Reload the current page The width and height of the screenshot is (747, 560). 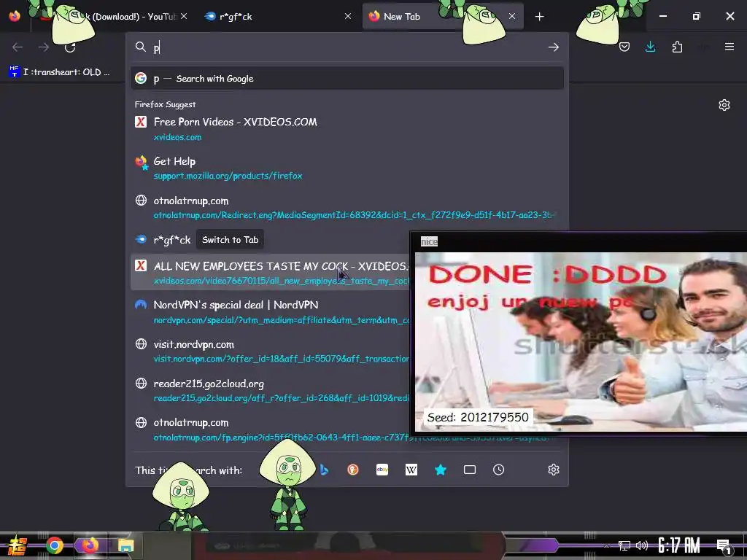click(x=70, y=47)
